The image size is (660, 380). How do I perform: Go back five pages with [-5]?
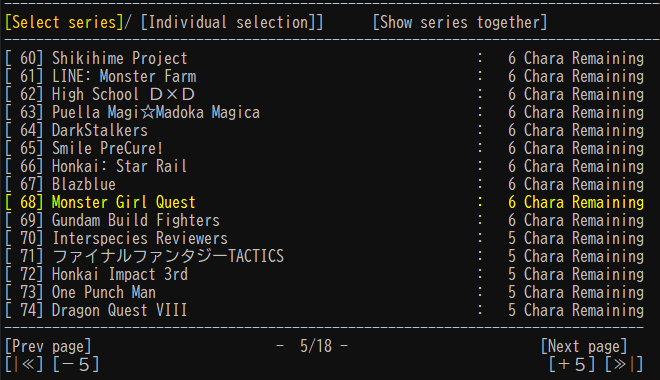click(76, 364)
